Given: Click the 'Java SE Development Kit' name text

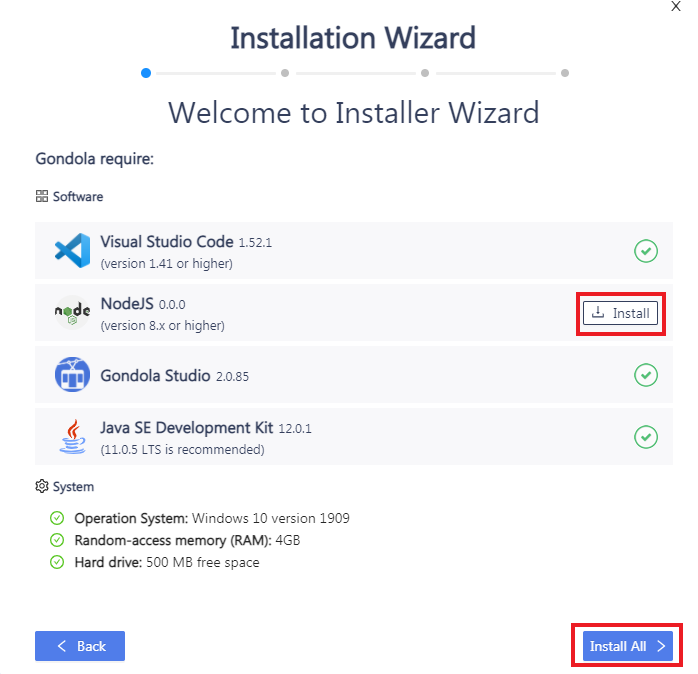Looking at the screenshot, I should coord(187,428).
